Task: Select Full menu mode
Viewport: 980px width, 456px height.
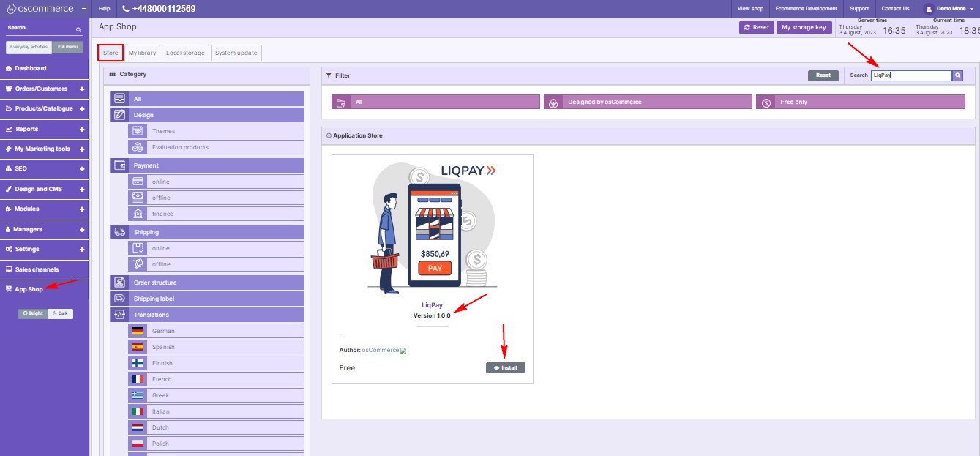Action: (68, 47)
